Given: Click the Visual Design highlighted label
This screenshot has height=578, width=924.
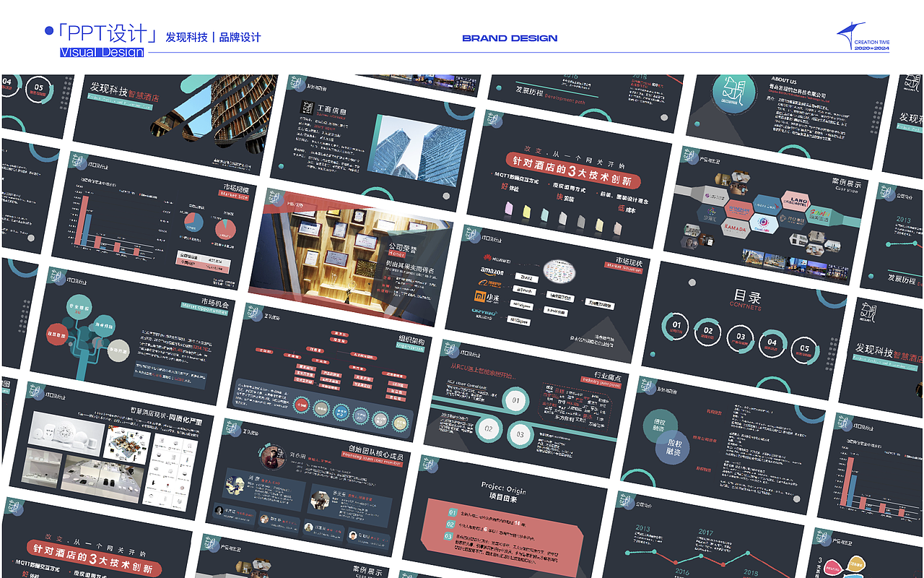Looking at the screenshot, I should (x=102, y=52).
